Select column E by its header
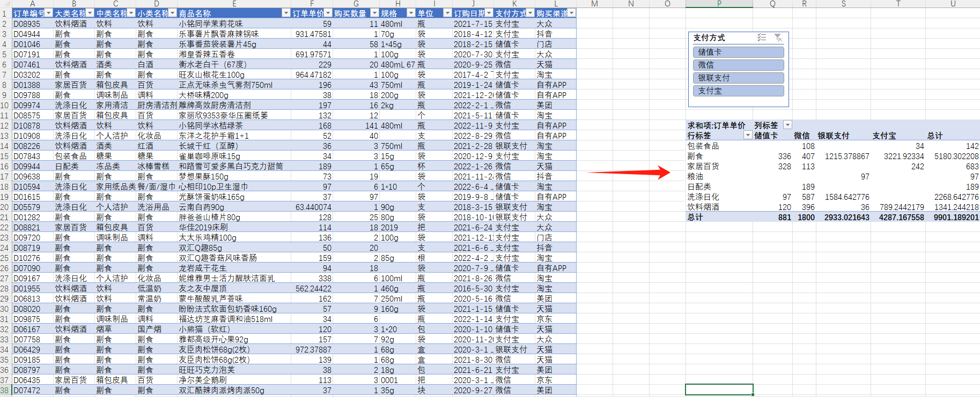Viewport: 980px width, 397px height. click(x=234, y=4)
